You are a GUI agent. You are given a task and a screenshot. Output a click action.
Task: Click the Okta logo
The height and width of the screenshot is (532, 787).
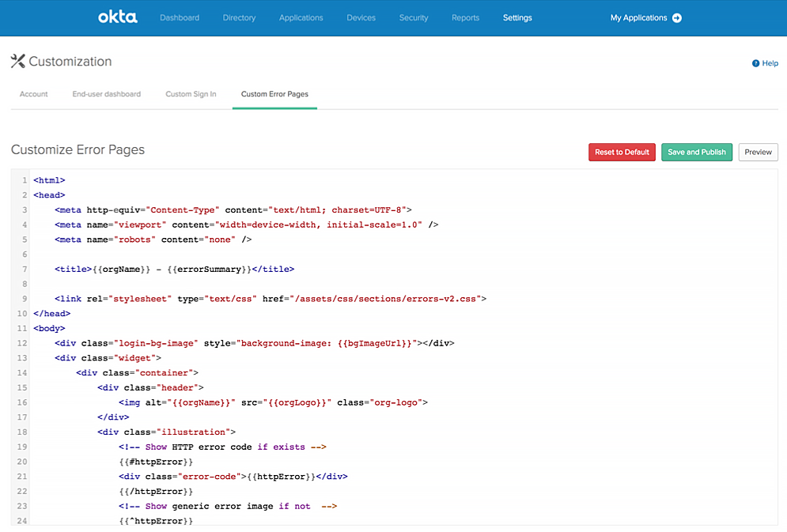[118, 17]
